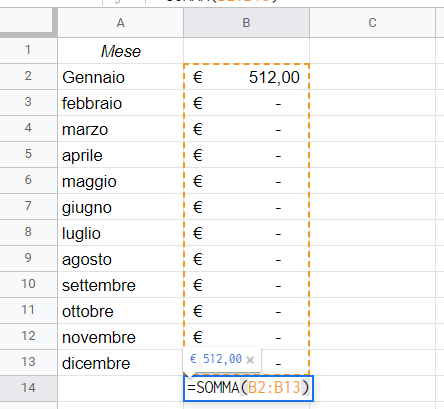Select the febbraio cell
444x409 pixels.
(x=120, y=103)
